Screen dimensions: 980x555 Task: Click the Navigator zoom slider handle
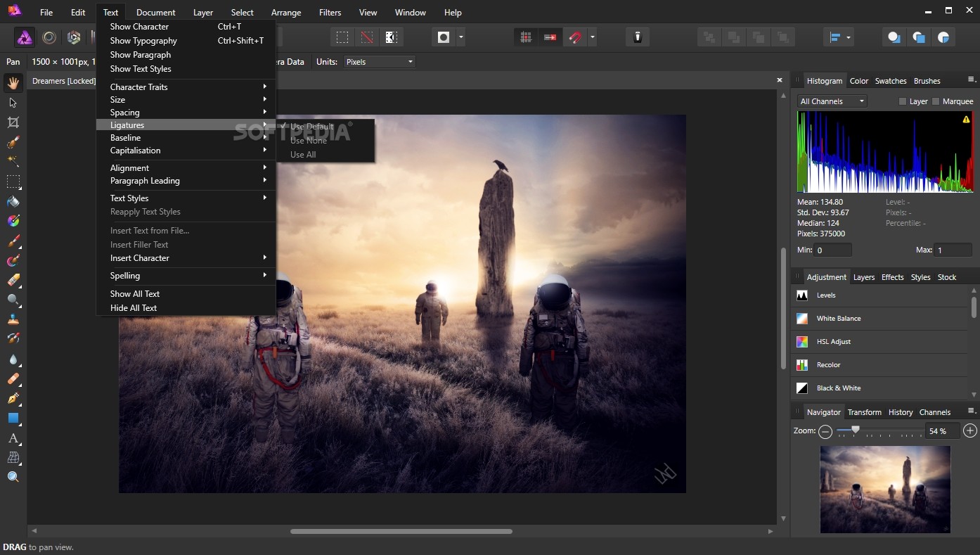coord(856,430)
